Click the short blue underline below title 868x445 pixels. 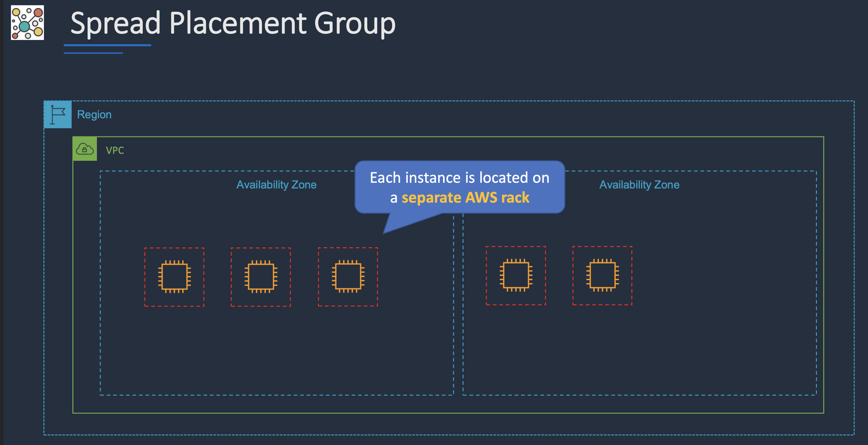point(93,53)
